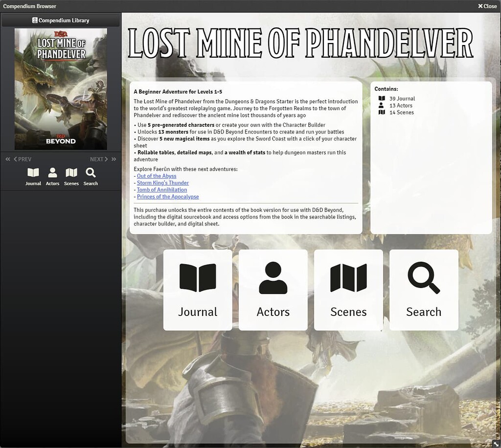The image size is (501, 448).
Task: Follow the Out of the Abyss link
Action: click(x=157, y=176)
